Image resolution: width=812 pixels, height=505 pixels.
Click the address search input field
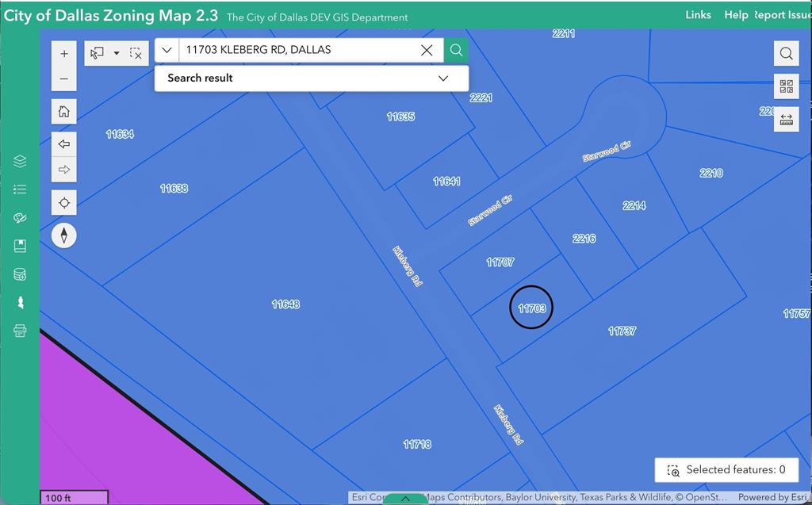point(299,50)
